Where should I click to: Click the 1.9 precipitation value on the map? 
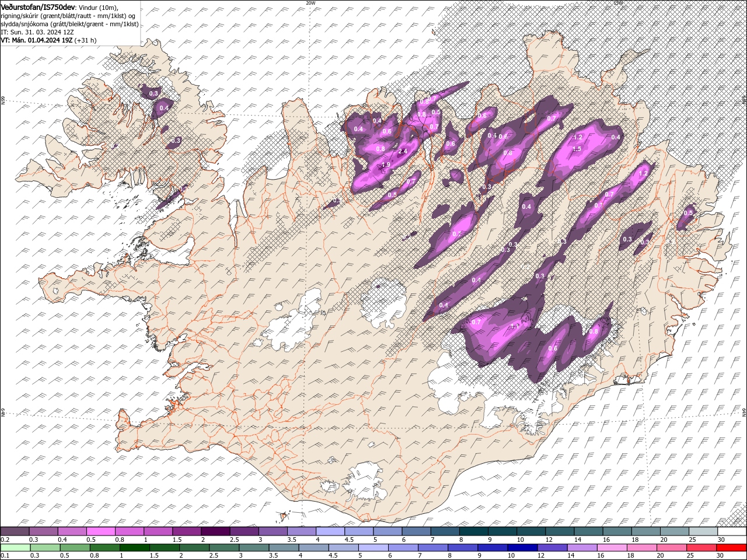point(385,165)
